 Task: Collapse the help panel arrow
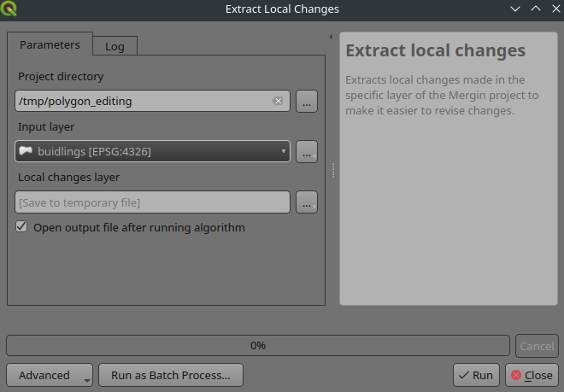click(x=331, y=37)
